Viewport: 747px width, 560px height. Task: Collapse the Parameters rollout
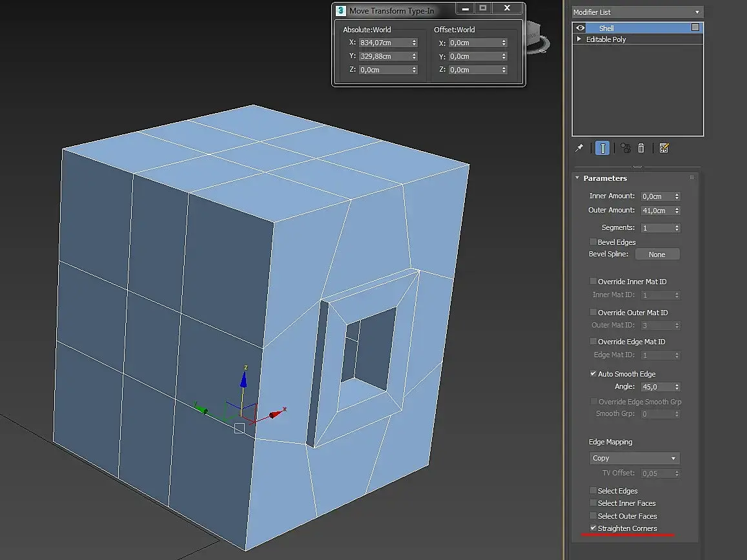tap(577, 178)
